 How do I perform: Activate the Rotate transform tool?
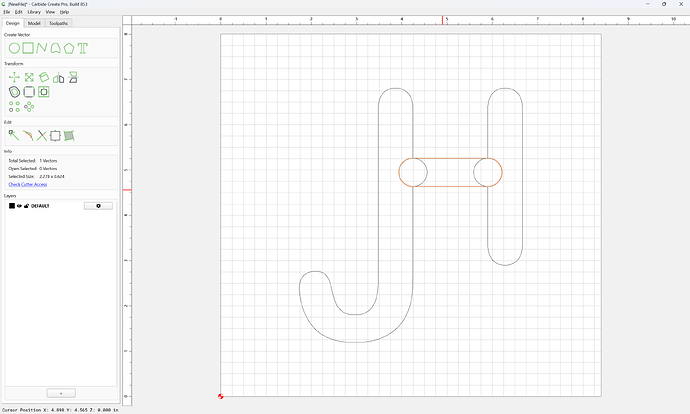pos(44,77)
